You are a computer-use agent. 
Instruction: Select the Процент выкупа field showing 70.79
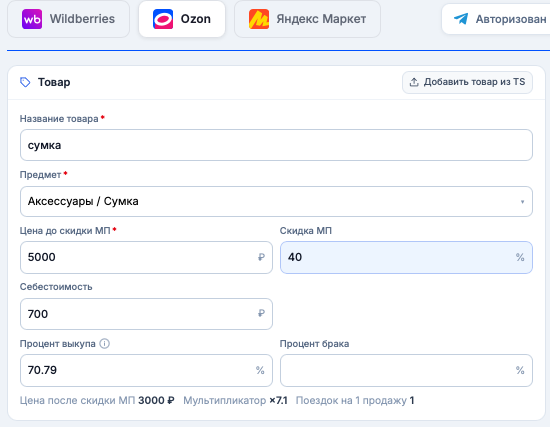point(146,370)
